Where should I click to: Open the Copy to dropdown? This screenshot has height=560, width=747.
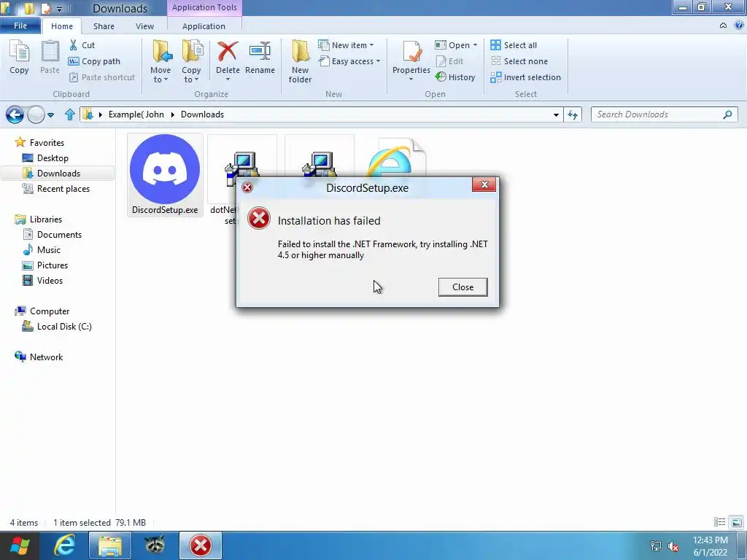coord(191,62)
